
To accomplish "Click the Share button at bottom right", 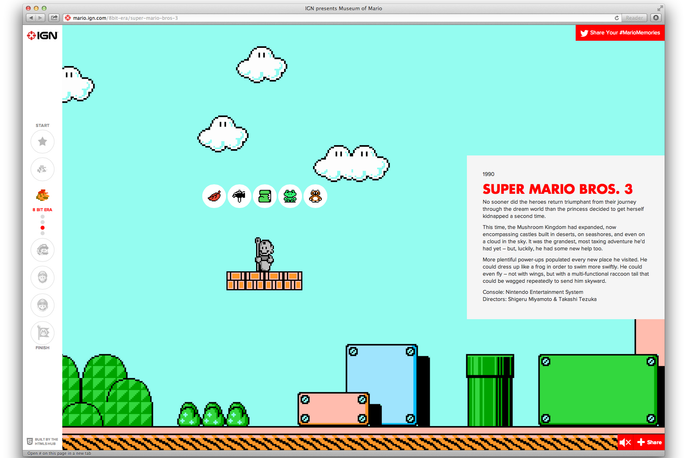I will click(649, 442).
